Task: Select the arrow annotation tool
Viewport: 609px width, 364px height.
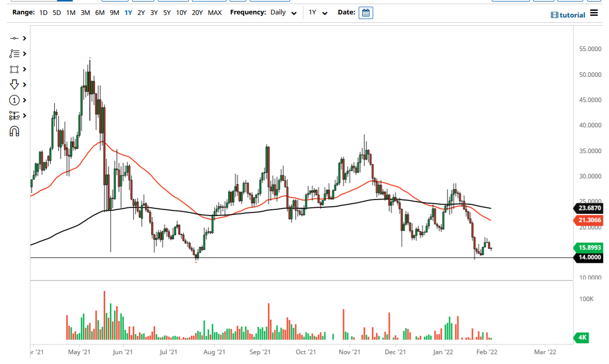Action: (14, 84)
